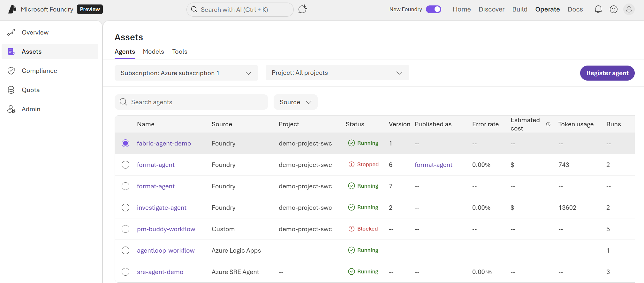
Task: Switch to the Models tab
Action: (x=154, y=52)
